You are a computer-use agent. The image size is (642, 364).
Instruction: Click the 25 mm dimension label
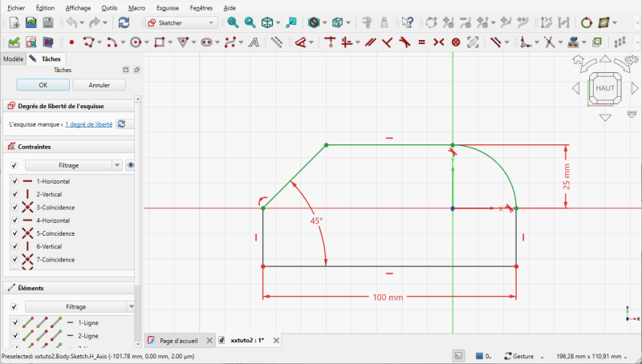[567, 176]
